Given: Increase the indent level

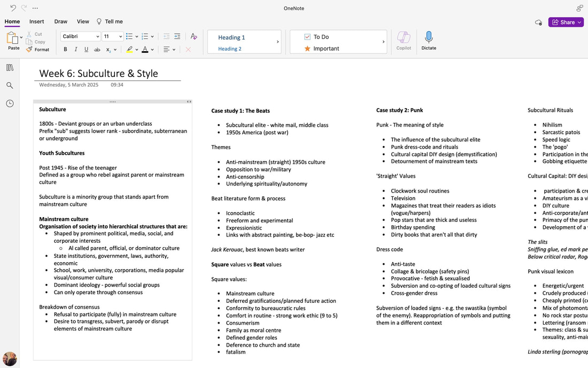Looking at the screenshot, I should pyautogui.click(x=177, y=36).
